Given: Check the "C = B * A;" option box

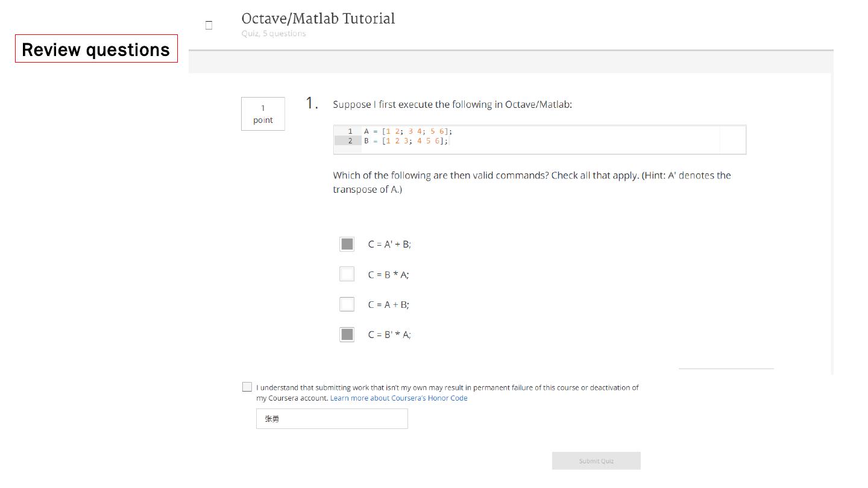Looking at the screenshot, I should (x=347, y=274).
